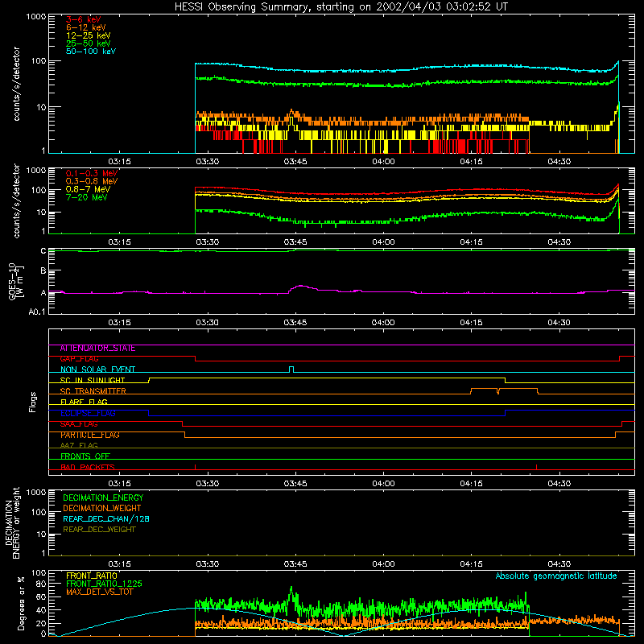Click the ATTENUATOR_STATE flag label
Viewport: 644px width, 644px height.
pos(97,349)
